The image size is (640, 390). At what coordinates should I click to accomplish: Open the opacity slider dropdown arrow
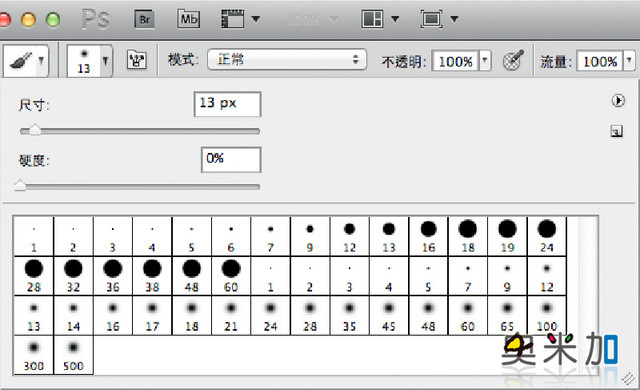pos(485,61)
